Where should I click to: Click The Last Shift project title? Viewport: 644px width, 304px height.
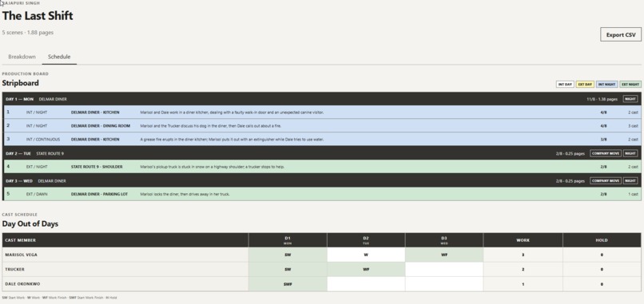click(x=38, y=16)
